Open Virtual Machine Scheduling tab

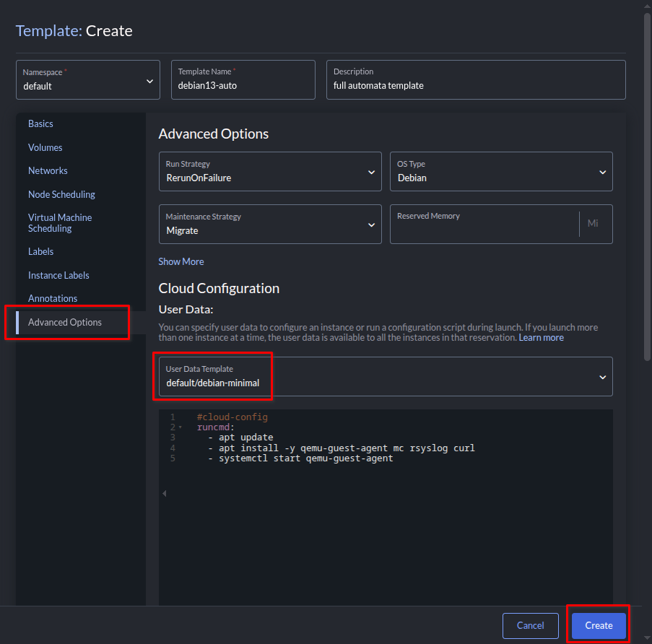pyautogui.click(x=60, y=223)
